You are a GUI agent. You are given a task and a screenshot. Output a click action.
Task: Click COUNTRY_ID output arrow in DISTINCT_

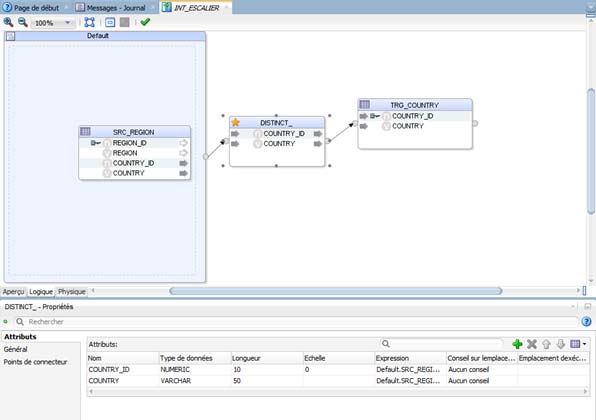pyautogui.click(x=318, y=134)
